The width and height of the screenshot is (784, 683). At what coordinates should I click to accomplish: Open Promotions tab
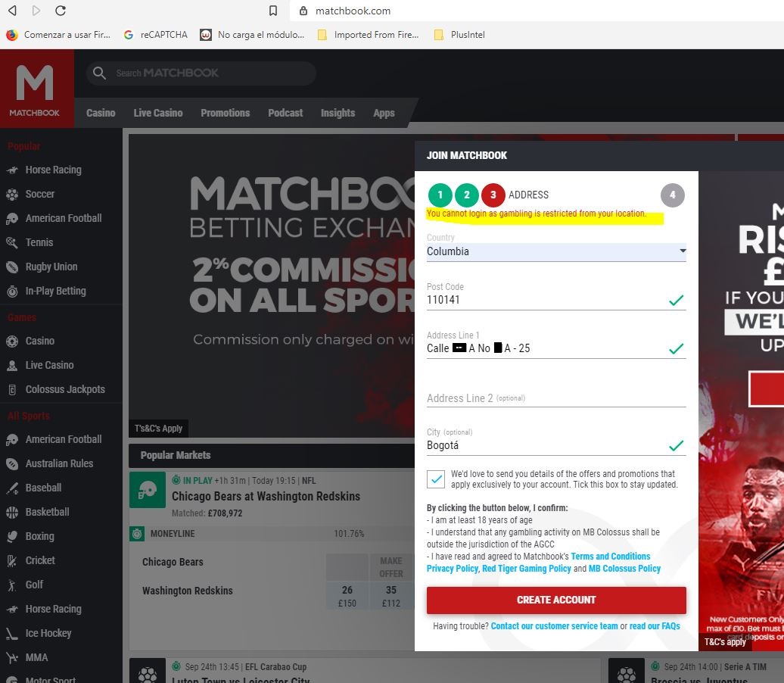point(226,113)
